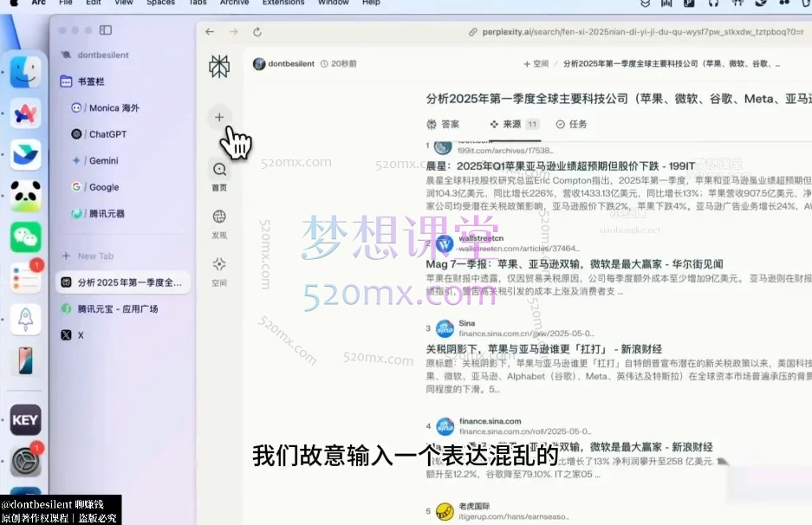Screen dimensions: 812x525
Task: Open 书签栏 bookmarks folder
Action: coord(83,81)
